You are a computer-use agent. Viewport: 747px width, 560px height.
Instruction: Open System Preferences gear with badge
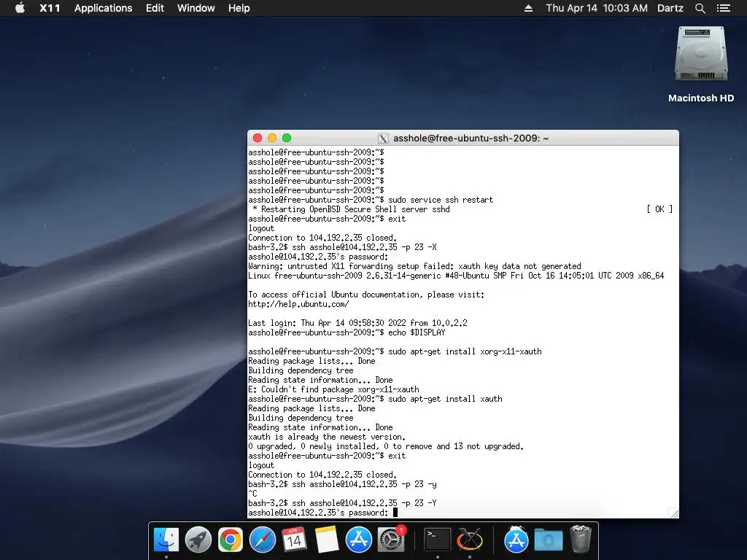click(391, 540)
